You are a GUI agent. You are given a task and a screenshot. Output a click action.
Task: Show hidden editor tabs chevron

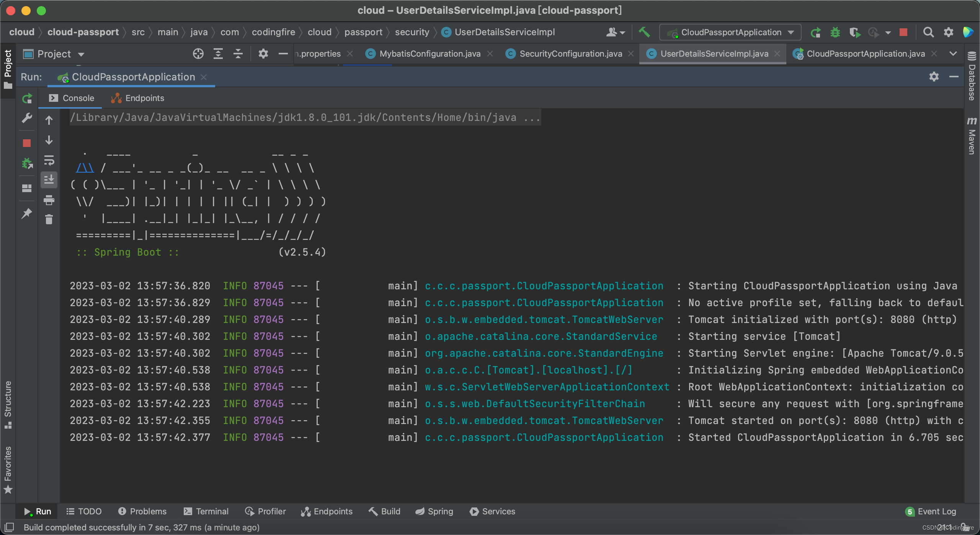click(953, 54)
